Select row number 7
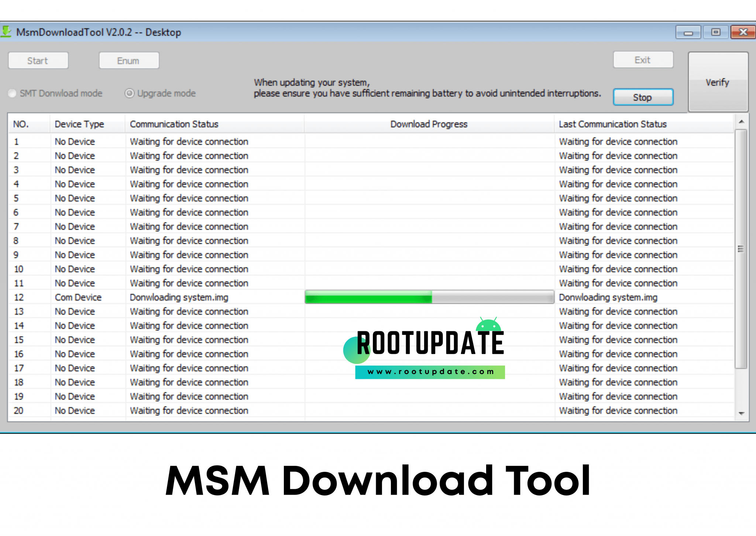 coord(16,226)
